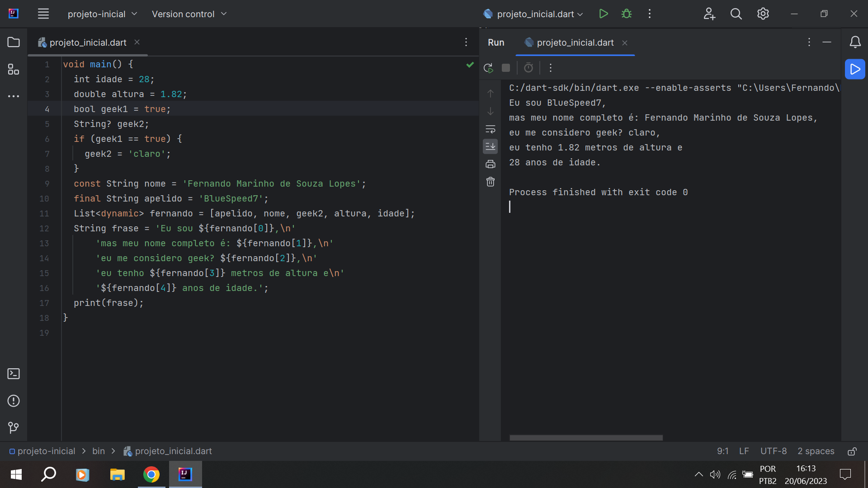Show more tool windows
This screenshot has width=868, height=488.
14,96
